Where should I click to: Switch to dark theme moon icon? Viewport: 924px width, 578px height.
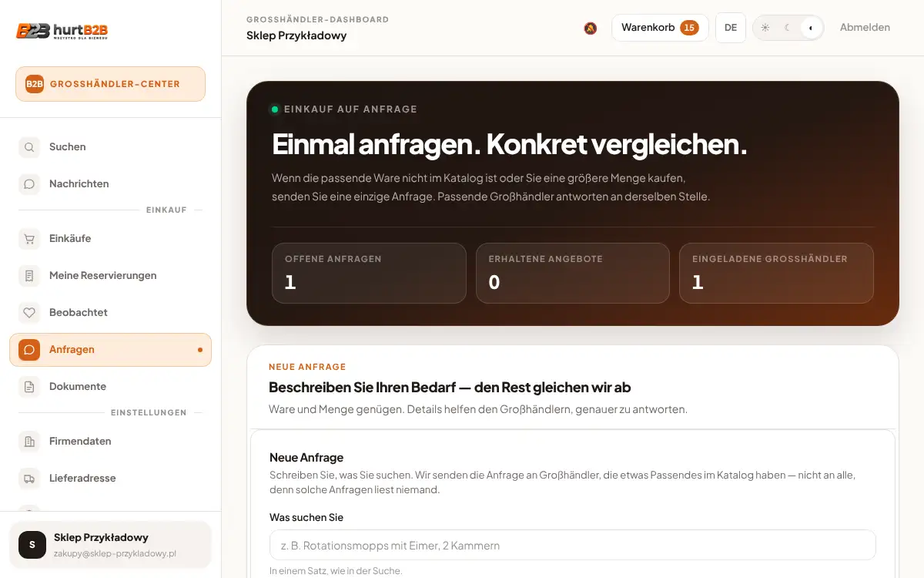(788, 28)
